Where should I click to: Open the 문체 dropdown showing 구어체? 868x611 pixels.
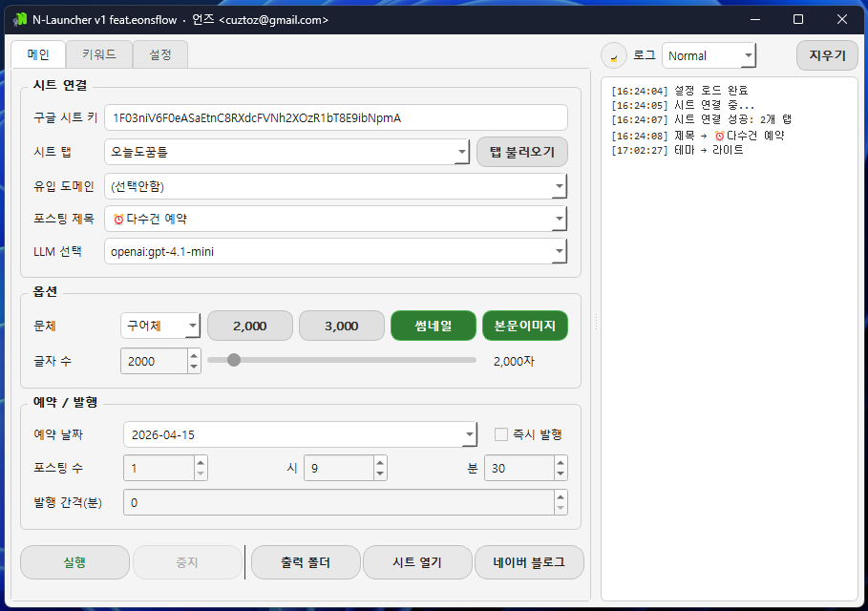click(160, 326)
